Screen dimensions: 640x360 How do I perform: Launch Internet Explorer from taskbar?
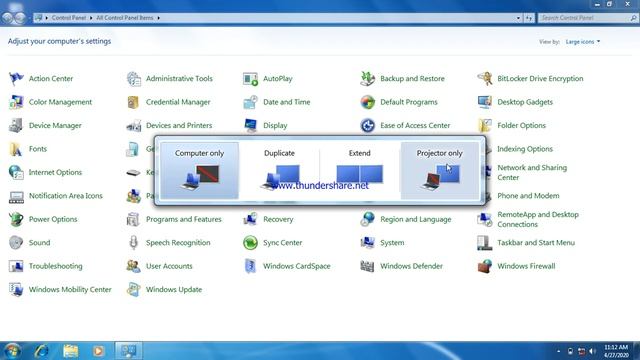point(42,351)
